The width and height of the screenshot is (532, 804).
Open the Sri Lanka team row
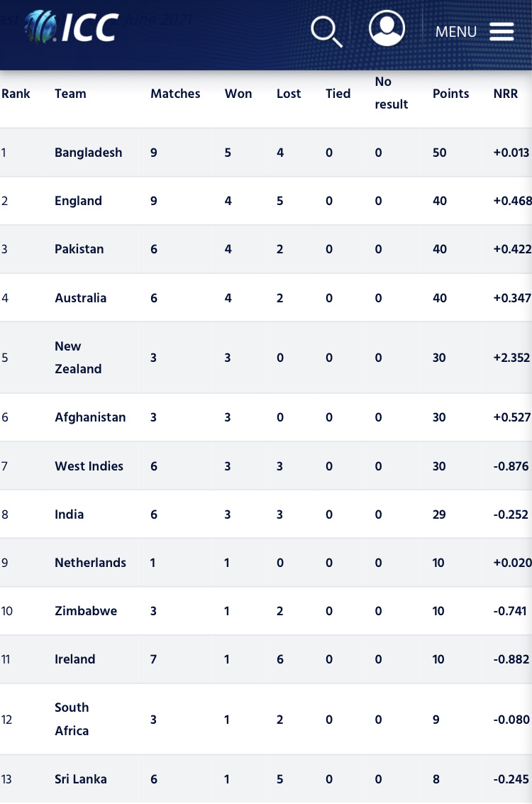tap(266, 779)
